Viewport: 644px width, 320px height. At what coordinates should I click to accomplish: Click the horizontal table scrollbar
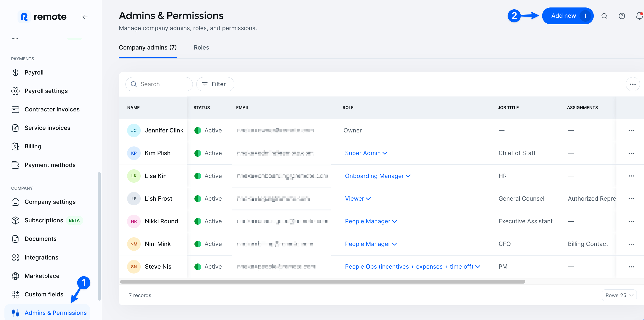point(322,282)
